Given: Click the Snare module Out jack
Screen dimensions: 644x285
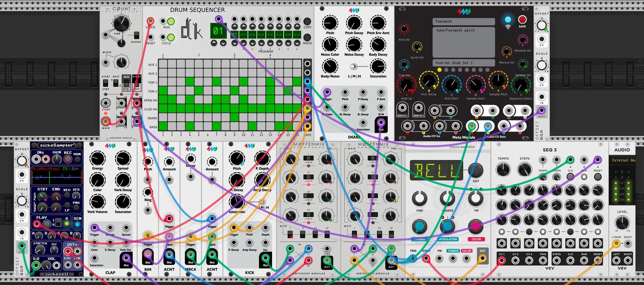Looking at the screenshot, I should coord(381,123).
